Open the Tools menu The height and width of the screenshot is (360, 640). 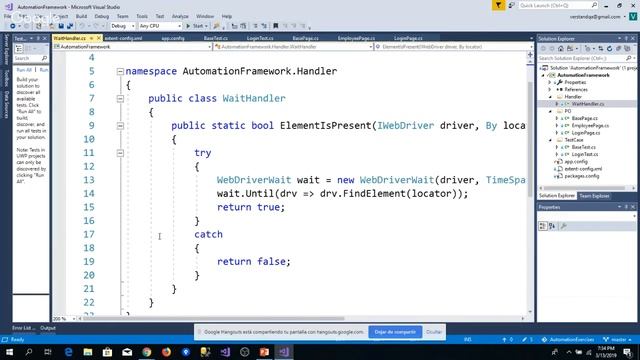(142, 16)
